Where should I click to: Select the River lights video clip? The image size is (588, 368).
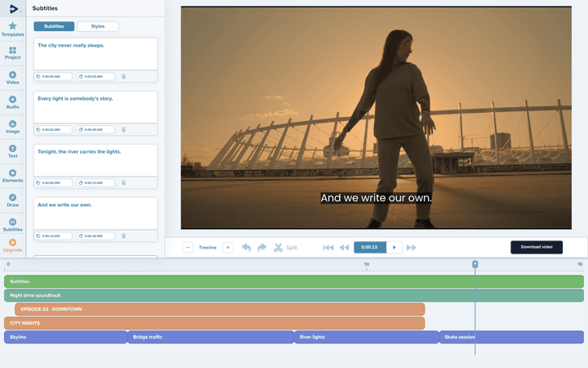367,337
